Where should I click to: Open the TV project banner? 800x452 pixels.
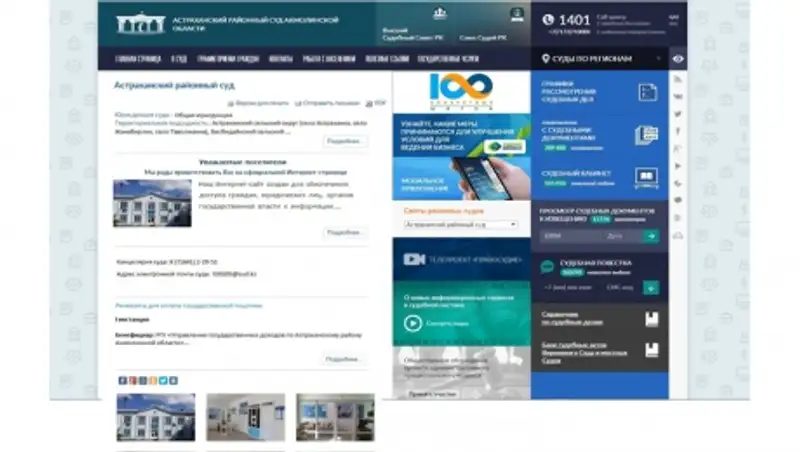[x=461, y=260]
